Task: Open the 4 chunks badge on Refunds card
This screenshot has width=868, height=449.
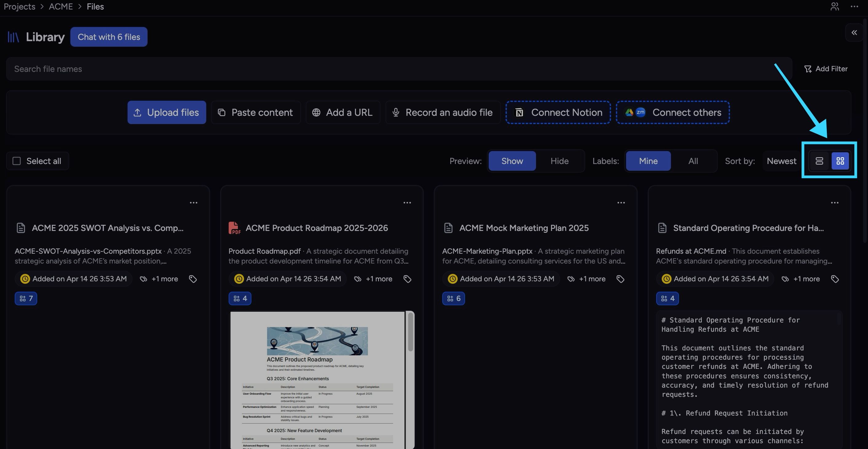Action: [x=668, y=299]
